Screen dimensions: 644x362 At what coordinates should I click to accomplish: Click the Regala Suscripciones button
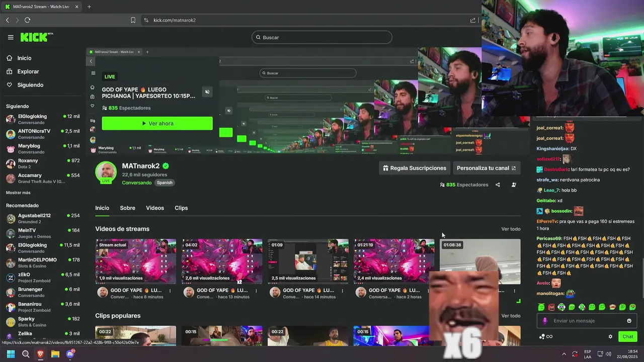point(415,168)
